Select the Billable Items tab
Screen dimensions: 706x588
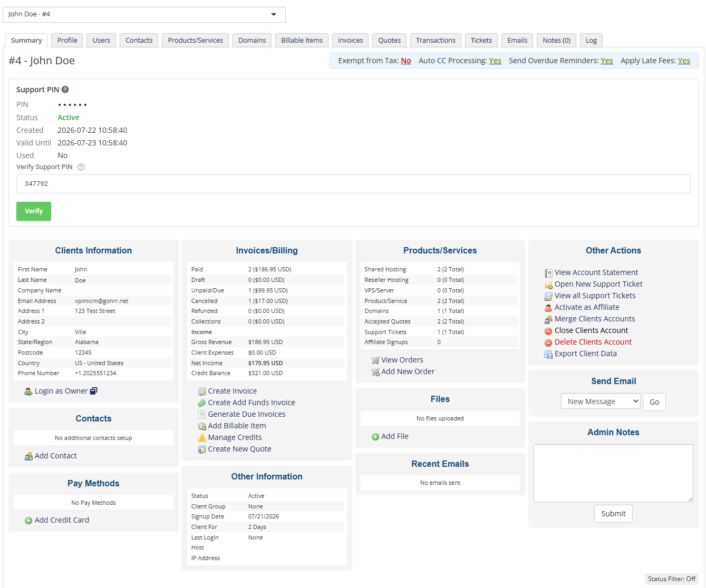pyautogui.click(x=302, y=40)
